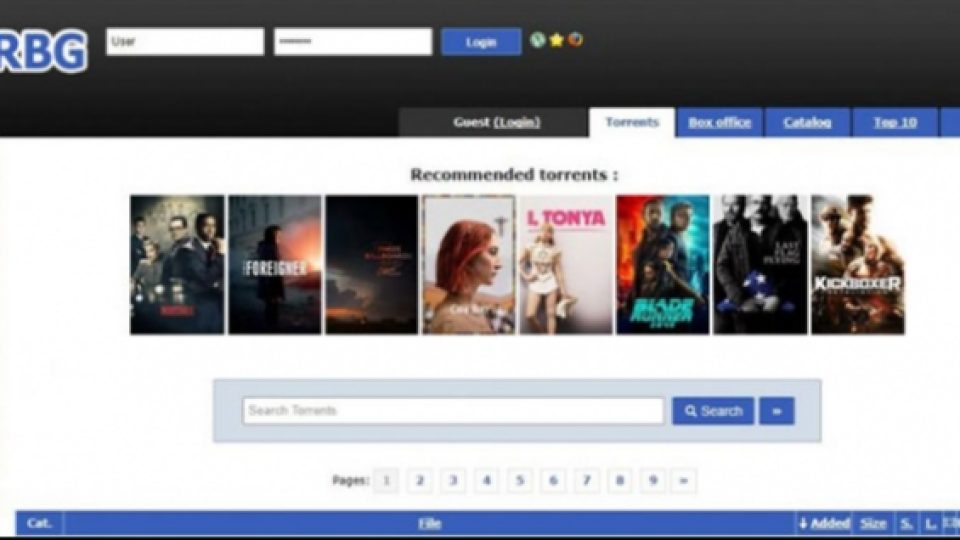This screenshot has height=540, width=960.
Task: Sort by the File column header
Action: tap(429, 523)
